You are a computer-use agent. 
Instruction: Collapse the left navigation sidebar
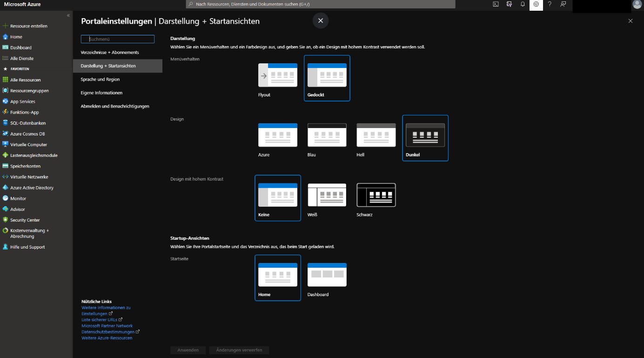(68, 15)
